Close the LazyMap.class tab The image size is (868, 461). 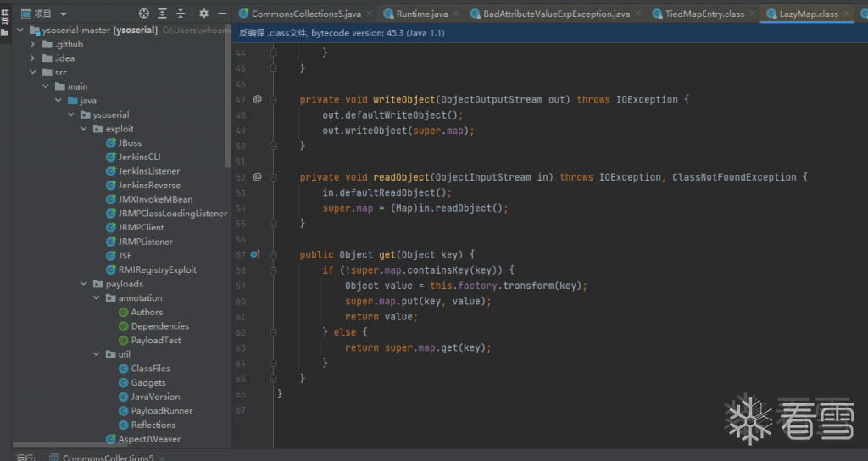pos(847,14)
